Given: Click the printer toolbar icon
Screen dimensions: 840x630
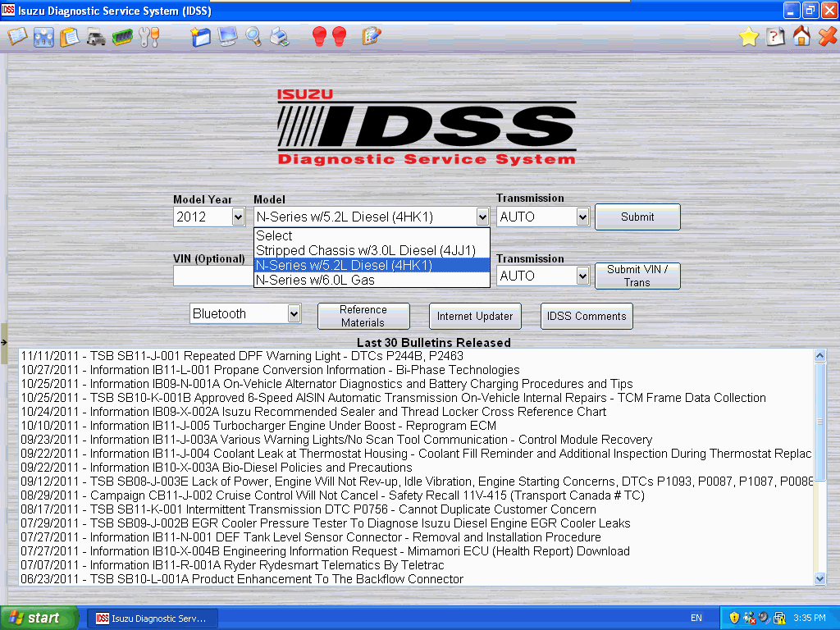Looking at the screenshot, I should click(x=279, y=37).
